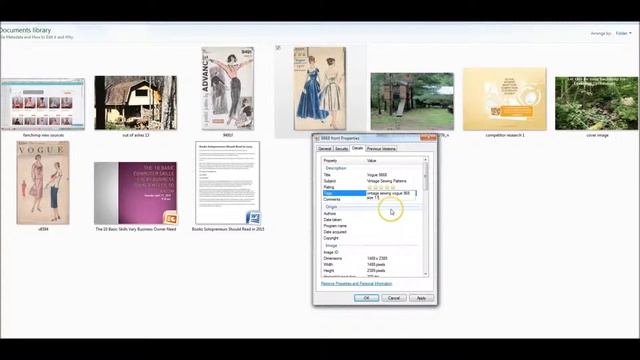The height and width of the screenshot is (360, 640).
Task: Select the Program name property row
Action: (x=372, y=226)
